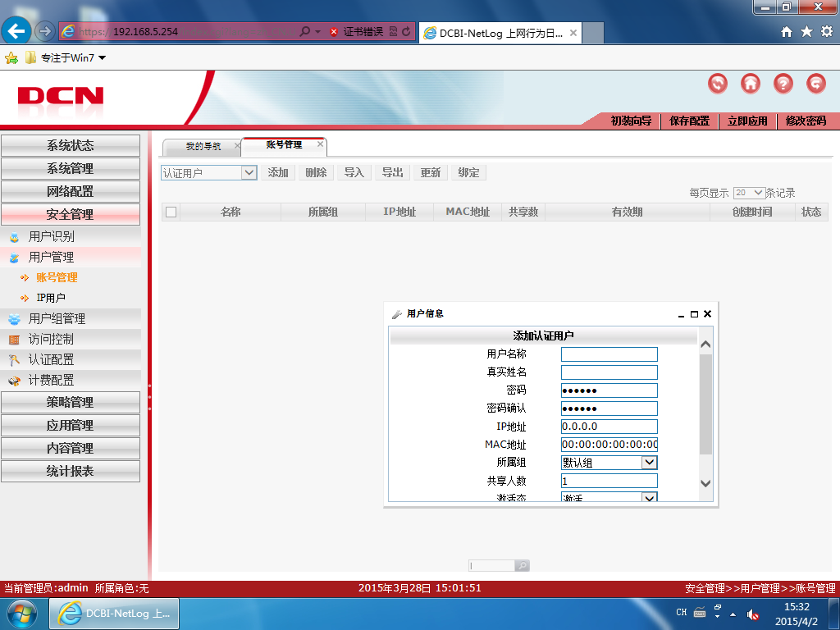
Task: Close the 我的导航 tab
Action: pyautogui.click(x=237, y=146)
